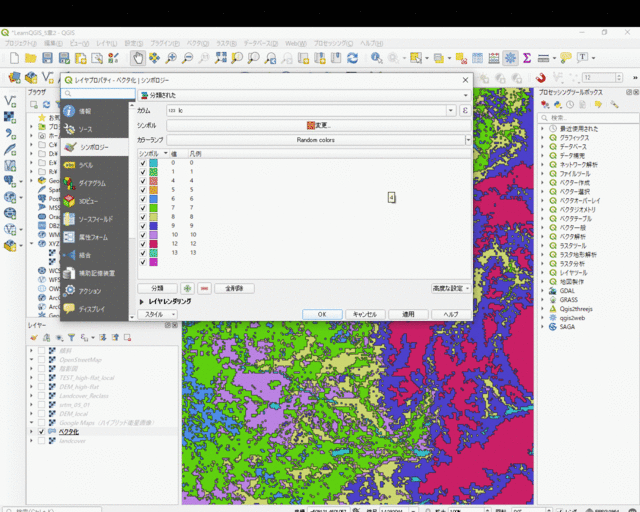Toggle visibility of the ベクタ化 layer

pos(41,431)
